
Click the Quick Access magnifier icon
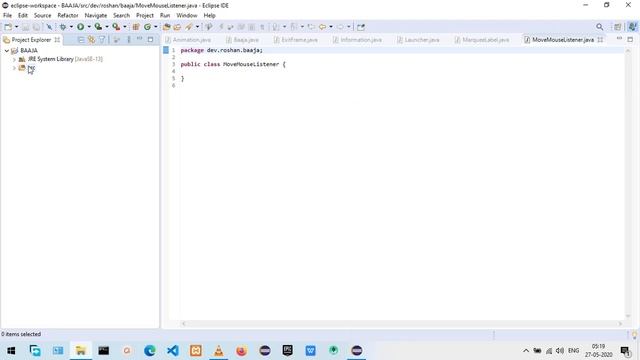(600, 27)
